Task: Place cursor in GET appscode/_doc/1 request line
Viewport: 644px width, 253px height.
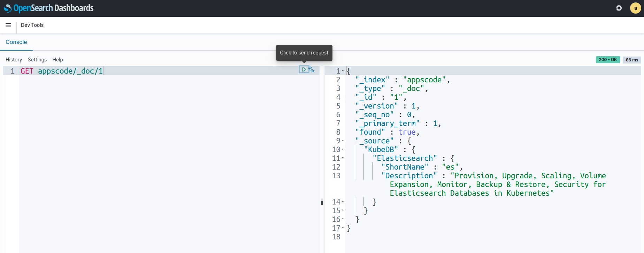Action: coord(70,71)
